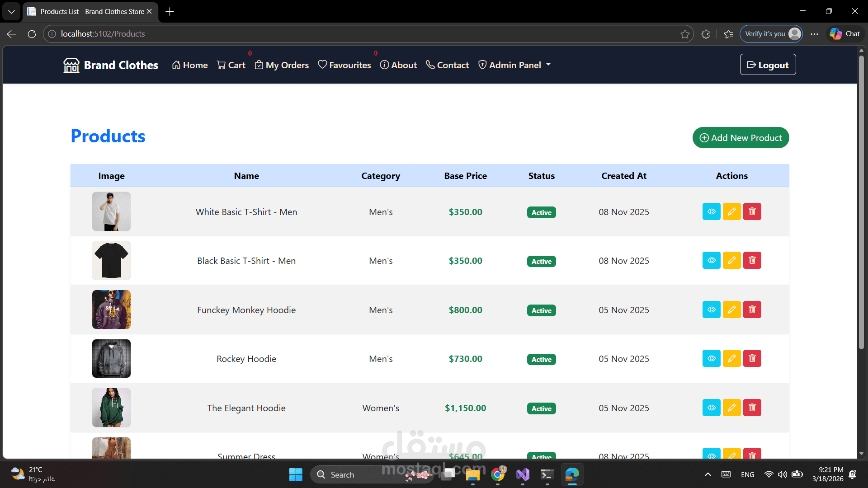The image size is (868, 488).
Task: Open Favourites from navigation bar
Action: (344, 65)
